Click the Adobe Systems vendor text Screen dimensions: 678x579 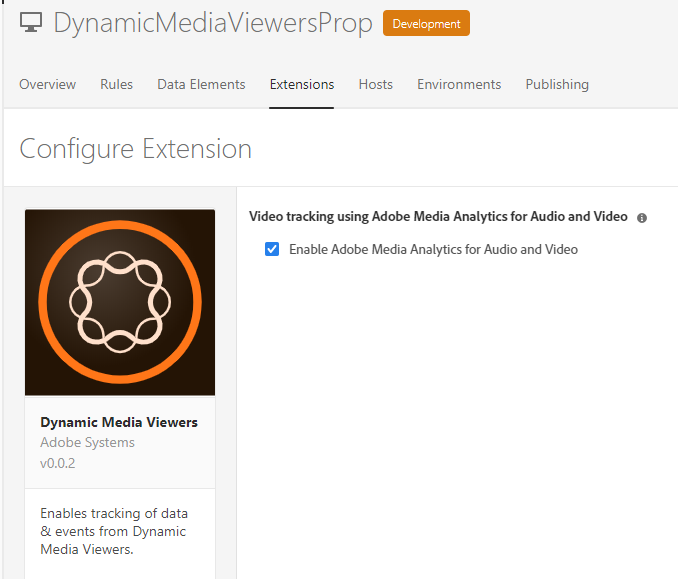point(87,442)
